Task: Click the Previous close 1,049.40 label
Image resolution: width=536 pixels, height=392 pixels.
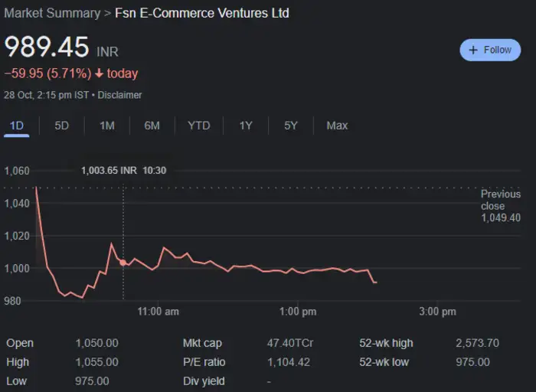Action: (500, 206)
